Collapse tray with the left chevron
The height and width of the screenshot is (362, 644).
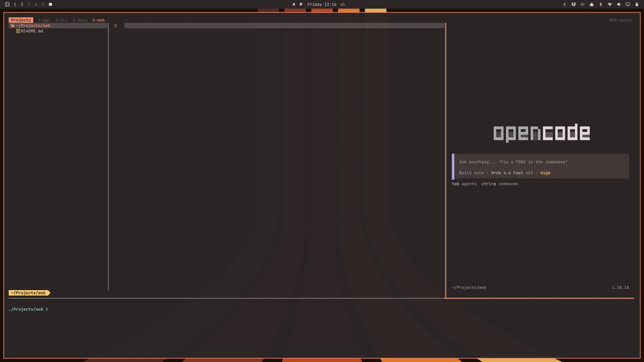[x=564, y=4]
